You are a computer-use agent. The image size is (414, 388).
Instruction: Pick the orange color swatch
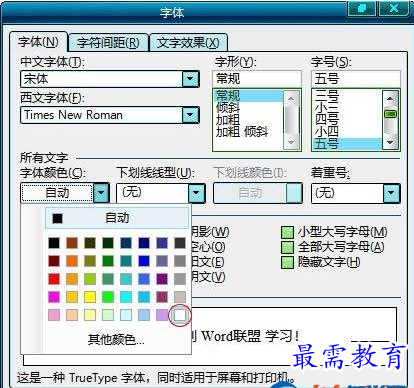point(72,261)
